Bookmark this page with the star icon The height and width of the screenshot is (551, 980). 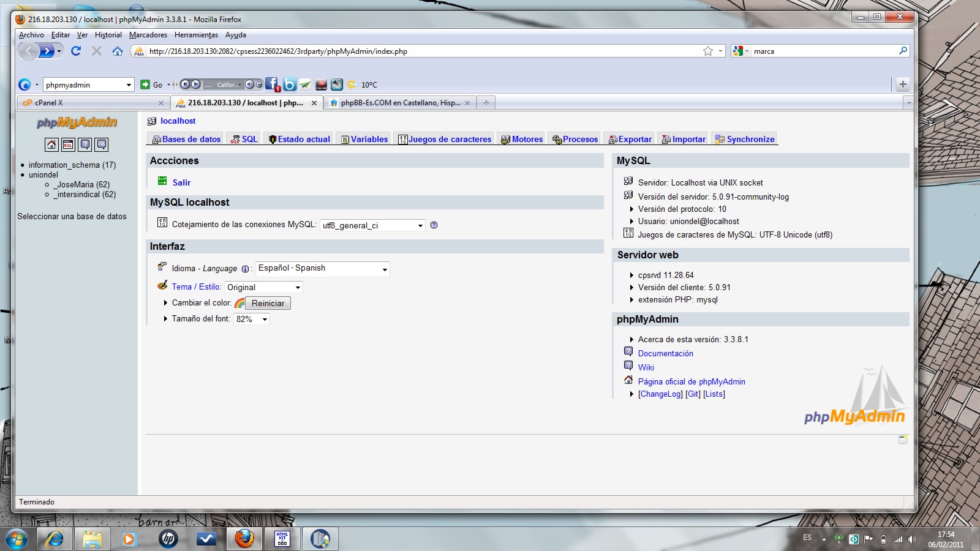coord(708,51)
